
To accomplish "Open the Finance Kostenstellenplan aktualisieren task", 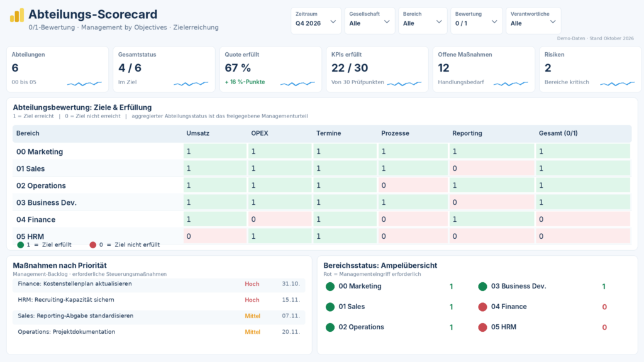I will click(158, 284).
